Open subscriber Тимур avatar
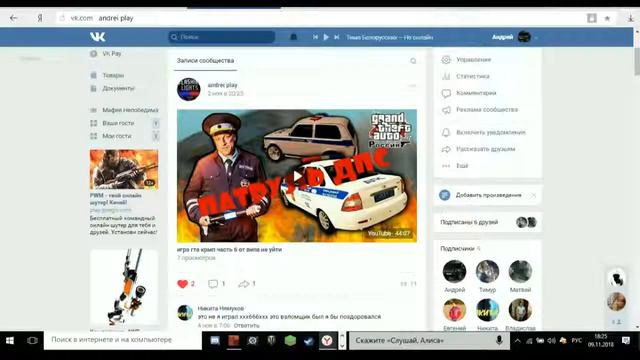The image size is (640, 360). click(487, 271)
